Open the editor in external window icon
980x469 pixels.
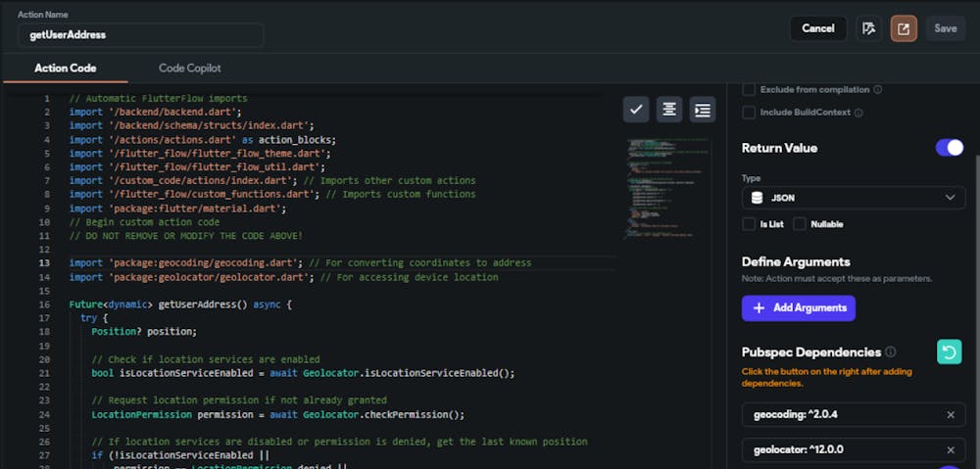pyautogui.click(x=904, y=28)
